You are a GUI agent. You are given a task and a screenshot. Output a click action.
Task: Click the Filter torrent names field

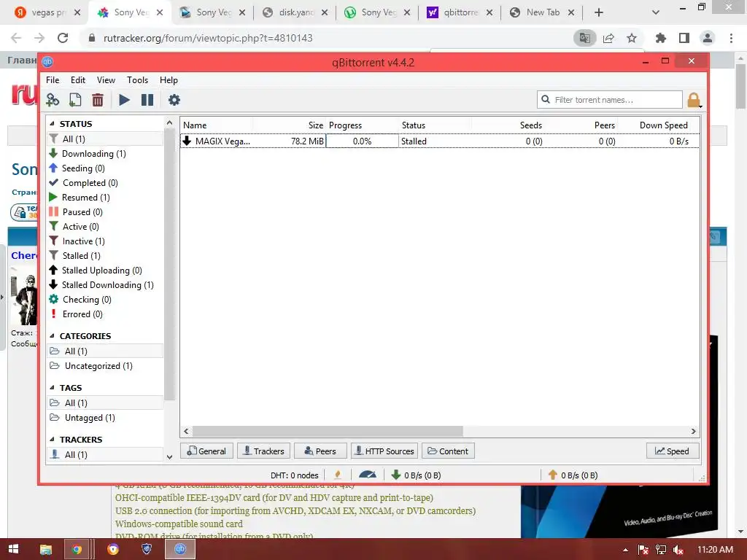(x=609, y=99)
